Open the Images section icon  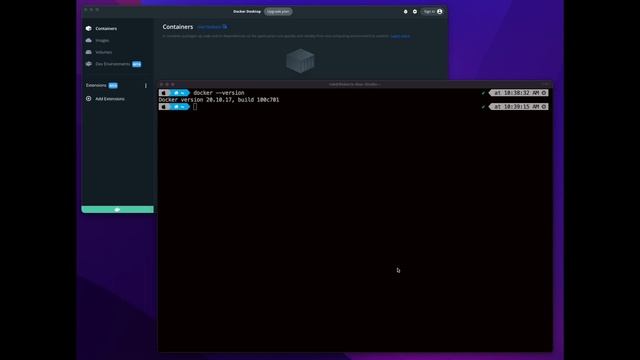89,40
